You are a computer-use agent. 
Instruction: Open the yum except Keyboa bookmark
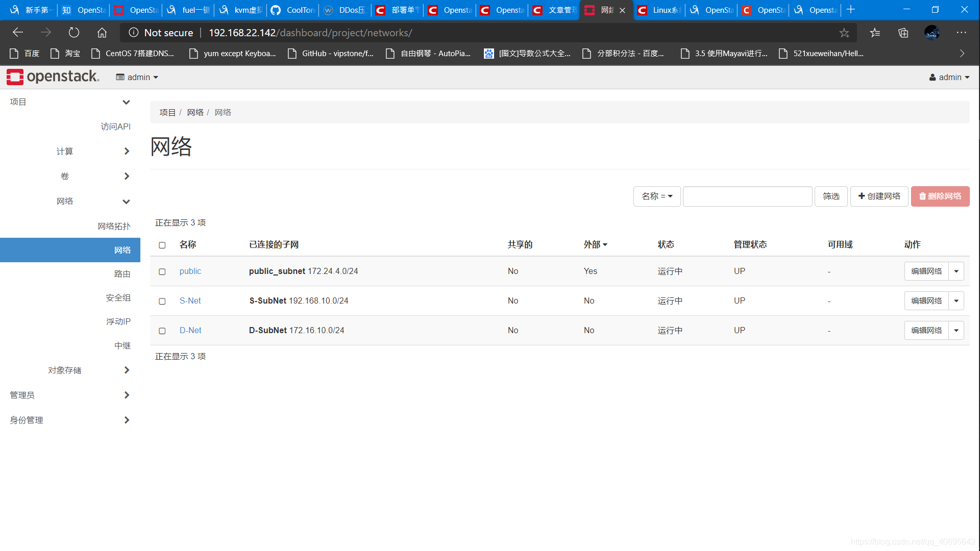[232, 54]
